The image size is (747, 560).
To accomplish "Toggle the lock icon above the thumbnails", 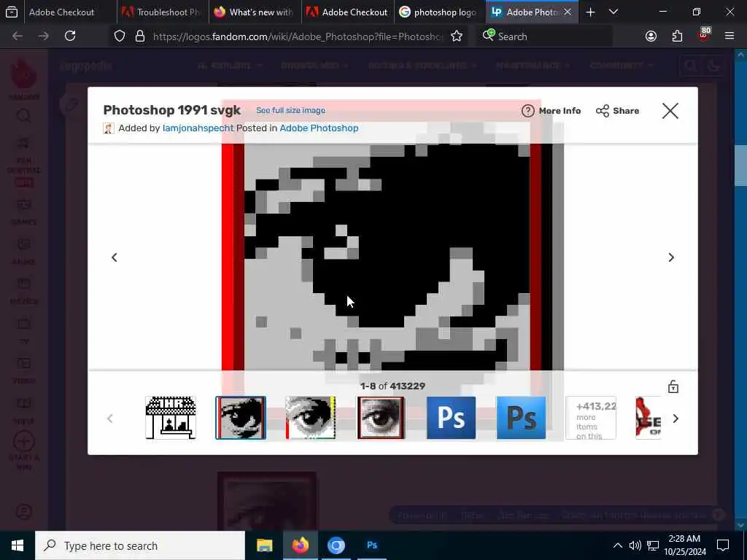I will (673, 386).
